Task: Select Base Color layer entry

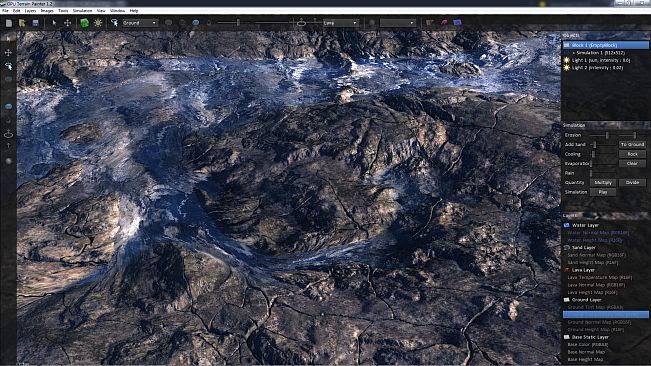Action: [588, 345]
